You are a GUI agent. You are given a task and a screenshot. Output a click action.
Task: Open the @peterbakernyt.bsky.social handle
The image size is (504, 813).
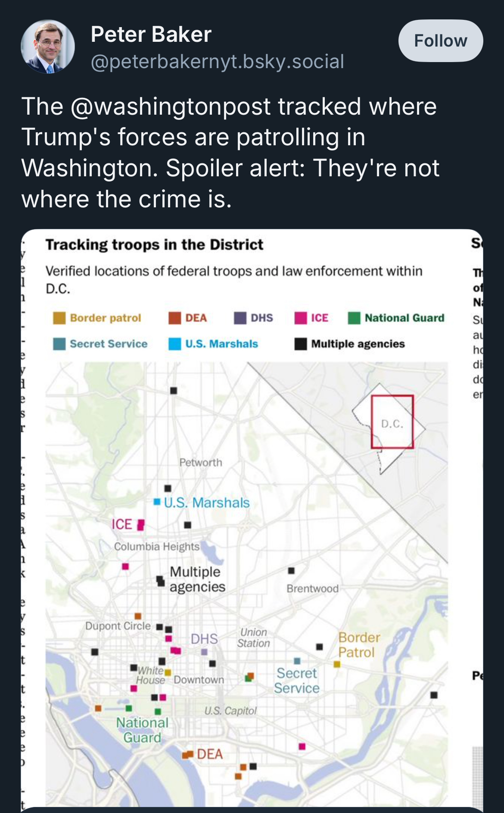218,61
